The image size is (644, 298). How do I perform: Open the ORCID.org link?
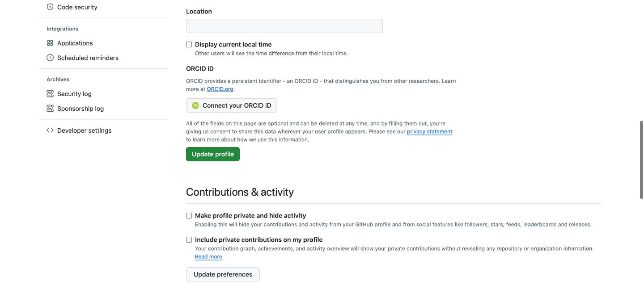click(x=220, y=89)
